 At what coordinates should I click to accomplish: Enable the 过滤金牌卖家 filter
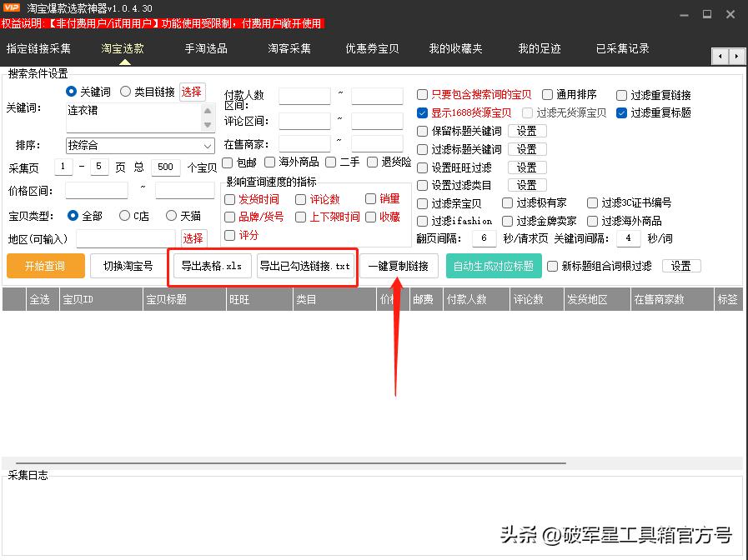tap(507, 221)
